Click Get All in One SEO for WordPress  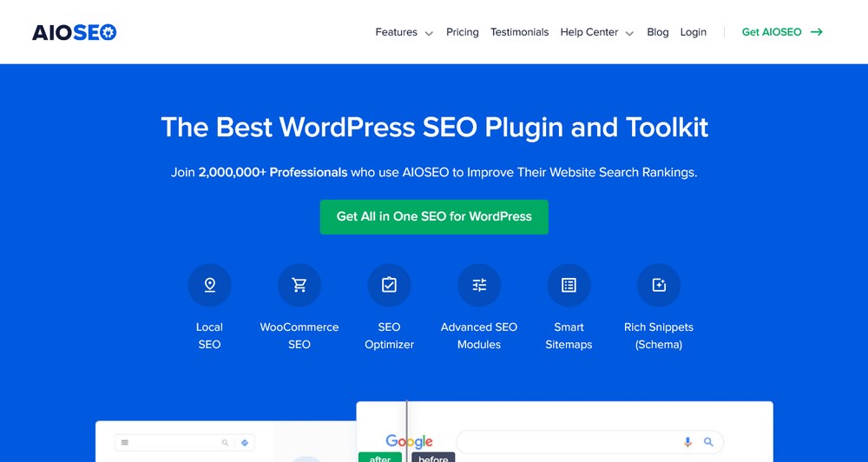[434, 216]
